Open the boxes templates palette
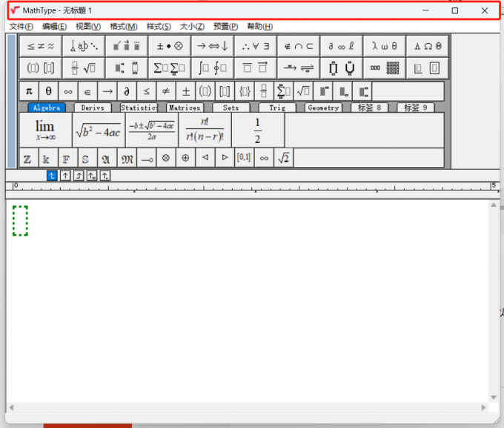This screenshot has height=428, width=504. click(x=428, y=68)
